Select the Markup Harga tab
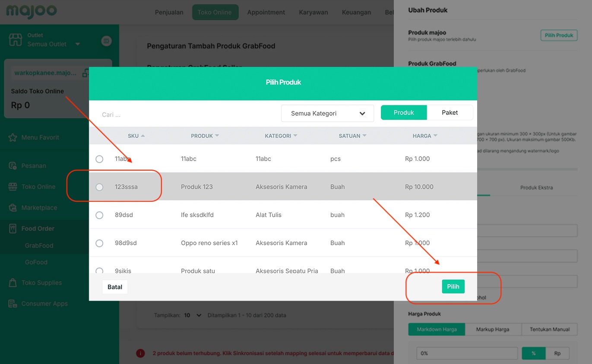Screen dimensions: 592x364 coord(493,329)
